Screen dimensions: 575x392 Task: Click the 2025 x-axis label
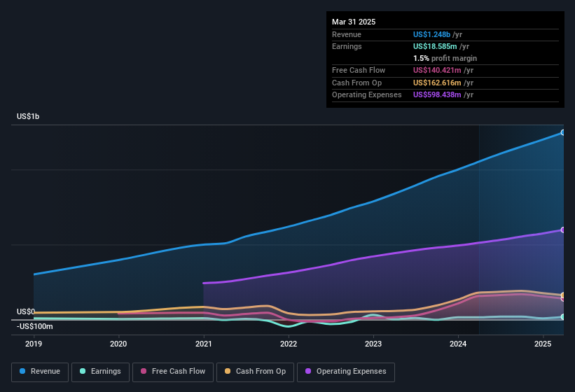[543, 344]
